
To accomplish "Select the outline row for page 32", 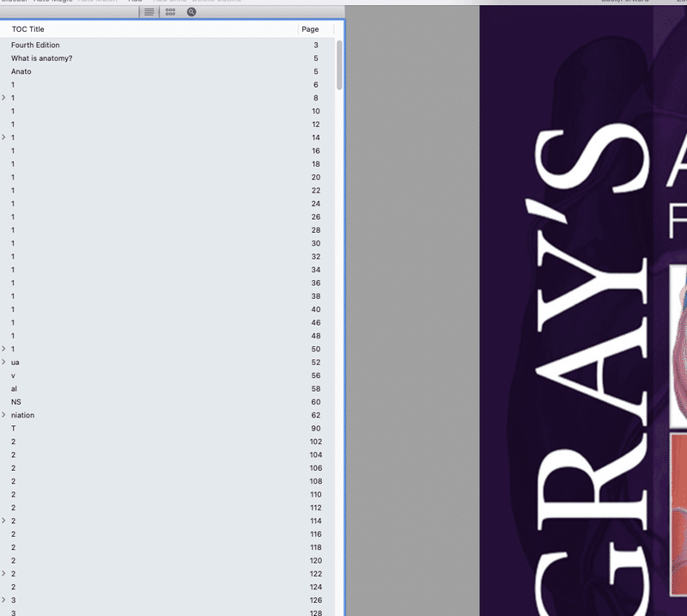I will click(x=167, y=257).
